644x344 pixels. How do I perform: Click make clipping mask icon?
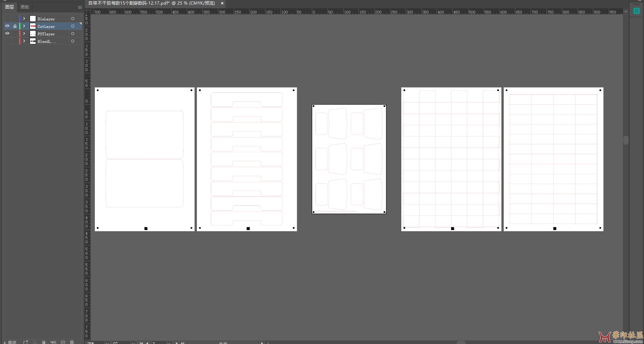point(44,342)
